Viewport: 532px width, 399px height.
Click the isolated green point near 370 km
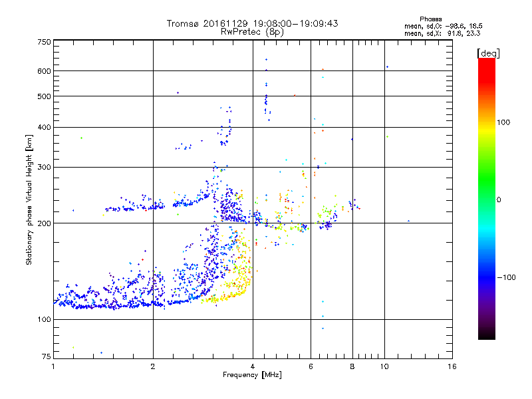coord(81,138)
